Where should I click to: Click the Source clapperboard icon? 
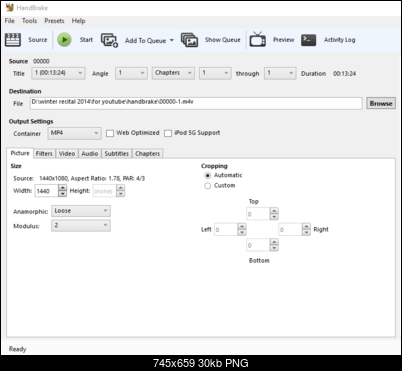point(13,40)
